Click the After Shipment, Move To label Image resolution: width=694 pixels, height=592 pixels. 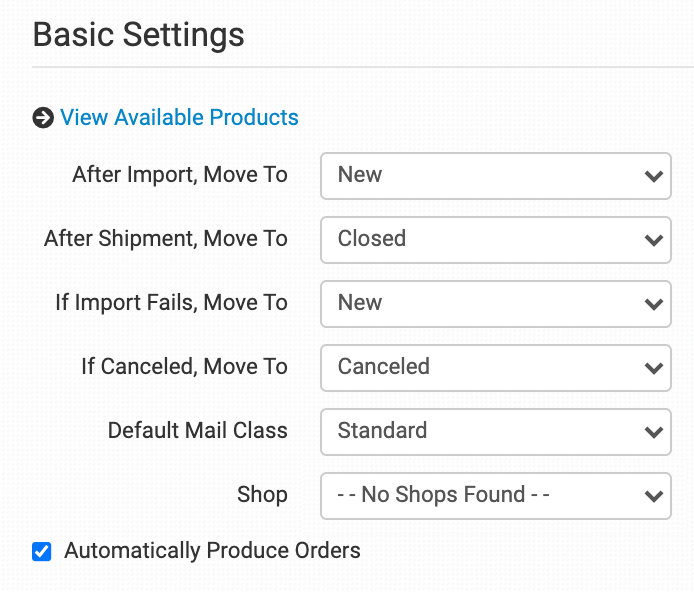pos(166,239)
